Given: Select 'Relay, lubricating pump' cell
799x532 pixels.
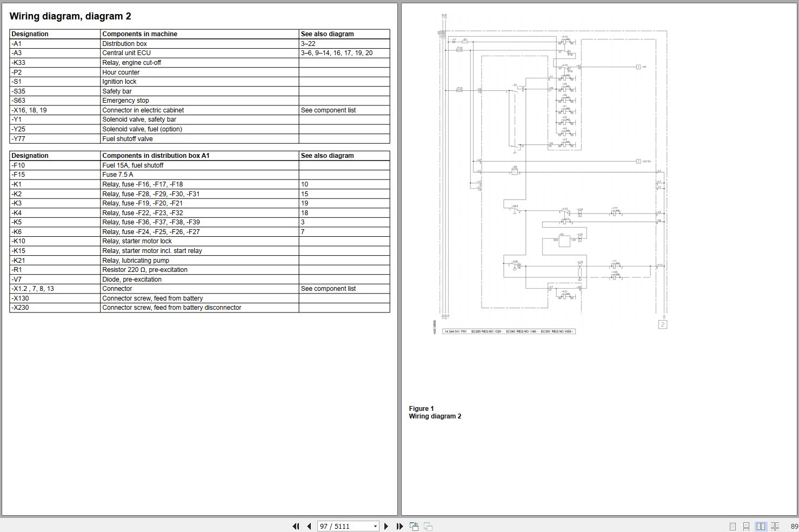Looking at the screenshot, I should click(199, 261).
